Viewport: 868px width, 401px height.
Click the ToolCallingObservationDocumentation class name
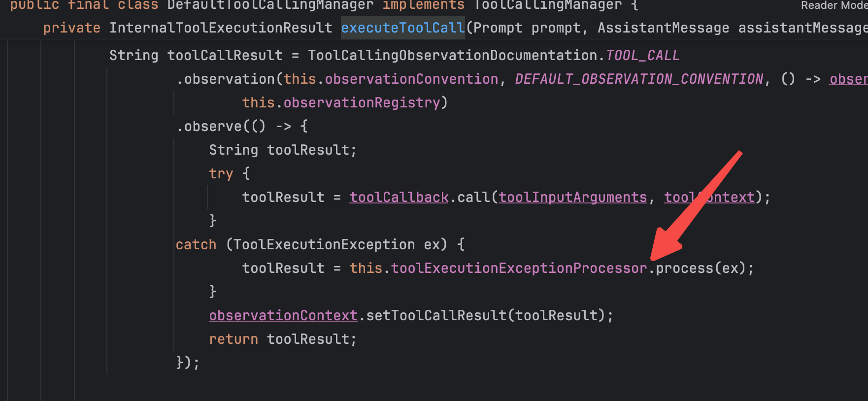(453, 55)
